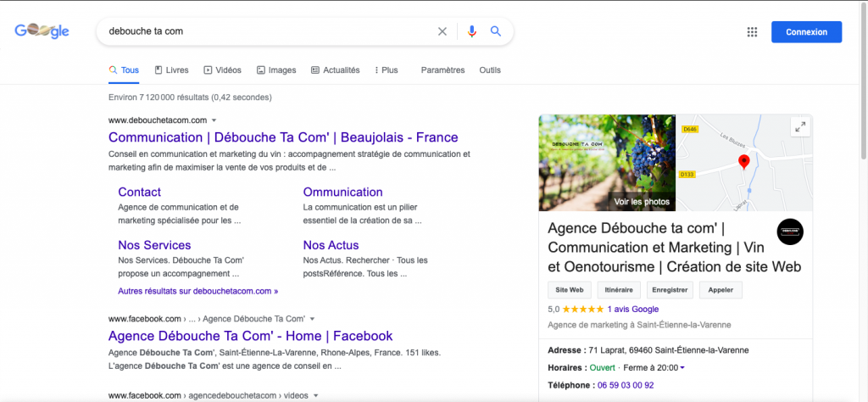Expand dropdown arrow beside Agence Débouche Ta Com' breadcrumb
Screen dimensions: 868x402
312,319
